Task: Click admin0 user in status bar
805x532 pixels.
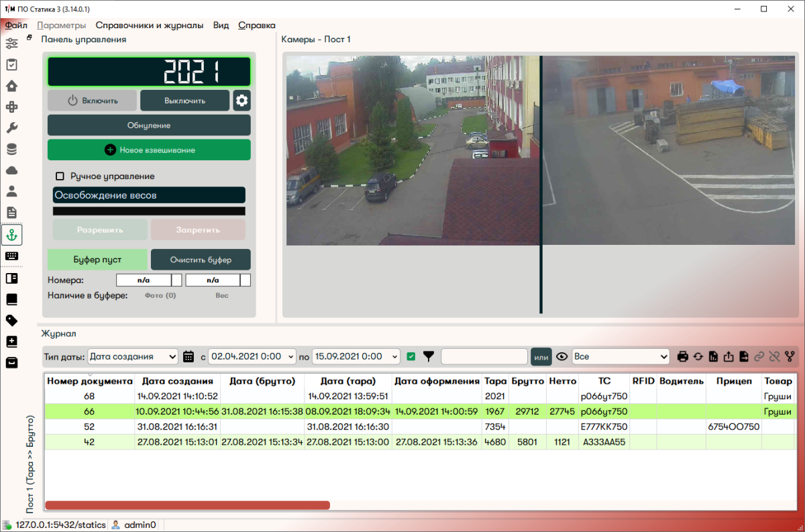Action: coord(134,525)
